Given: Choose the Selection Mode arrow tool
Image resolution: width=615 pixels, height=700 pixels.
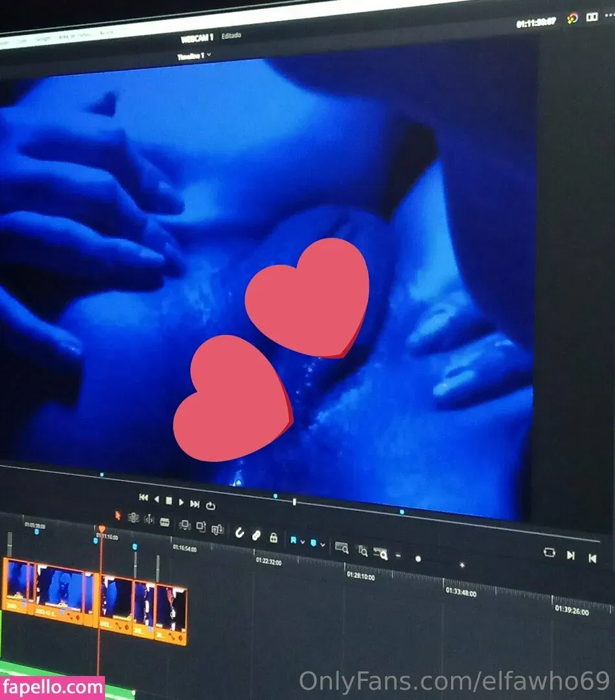Looking at the screenshot, I should (118, 516).
